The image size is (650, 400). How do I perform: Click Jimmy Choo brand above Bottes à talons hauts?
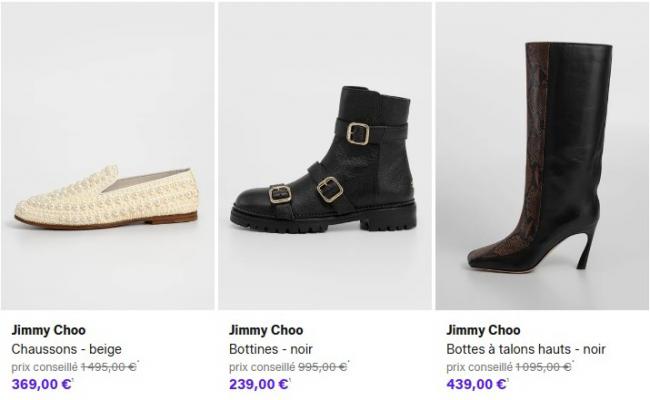(x=483, y=330)
